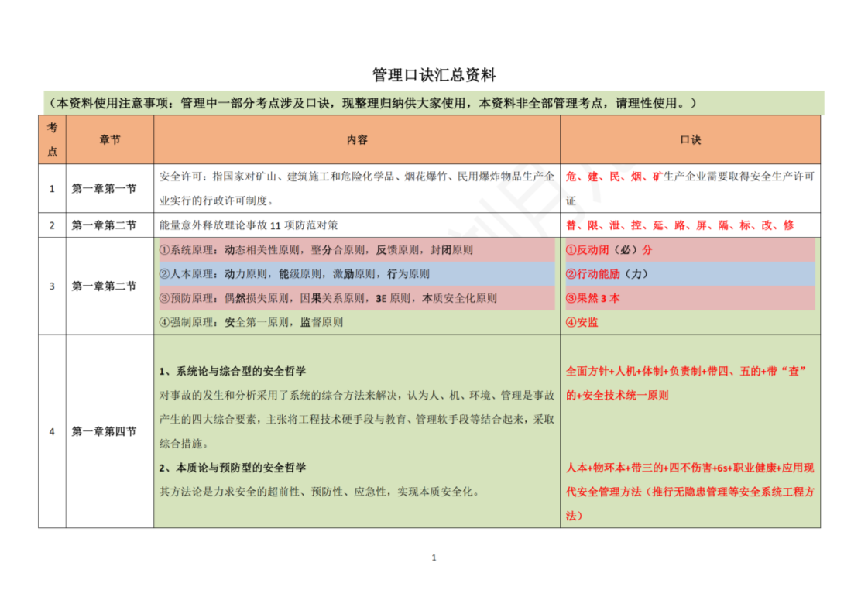Click the blue ②人本原理 content line
The width and height of the screenshot is (868, 614).
tap(294, 274)
